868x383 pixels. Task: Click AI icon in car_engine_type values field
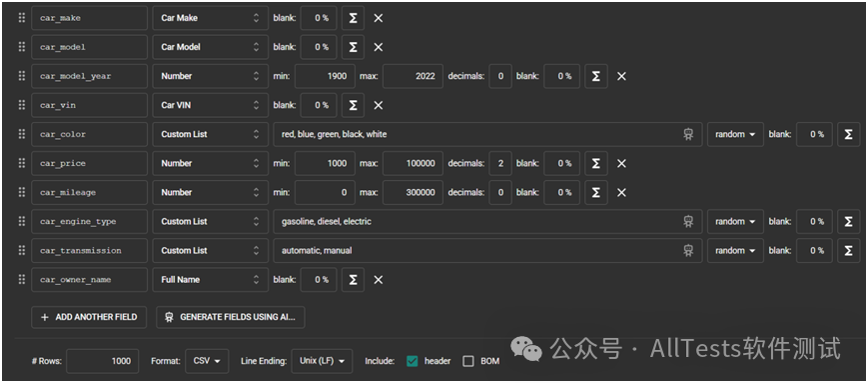(x=688, y=222)
